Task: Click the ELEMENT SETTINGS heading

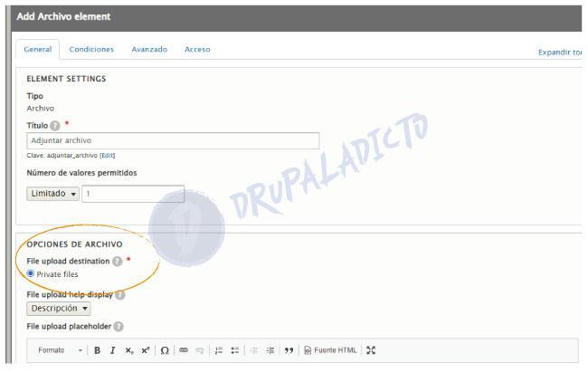Action: tap(66, 79)
